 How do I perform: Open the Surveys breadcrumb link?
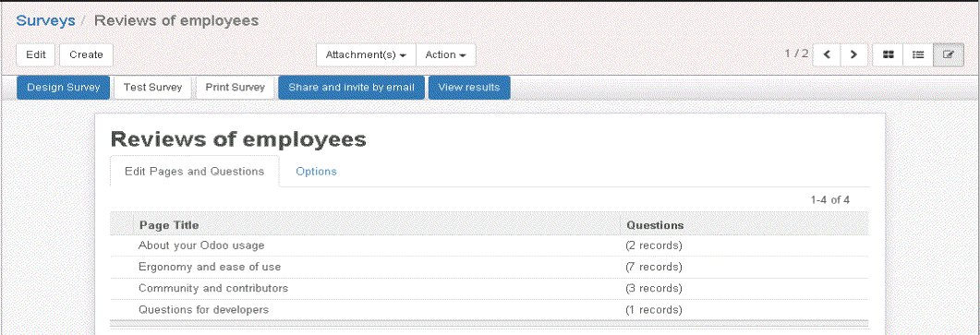(45, 20)
